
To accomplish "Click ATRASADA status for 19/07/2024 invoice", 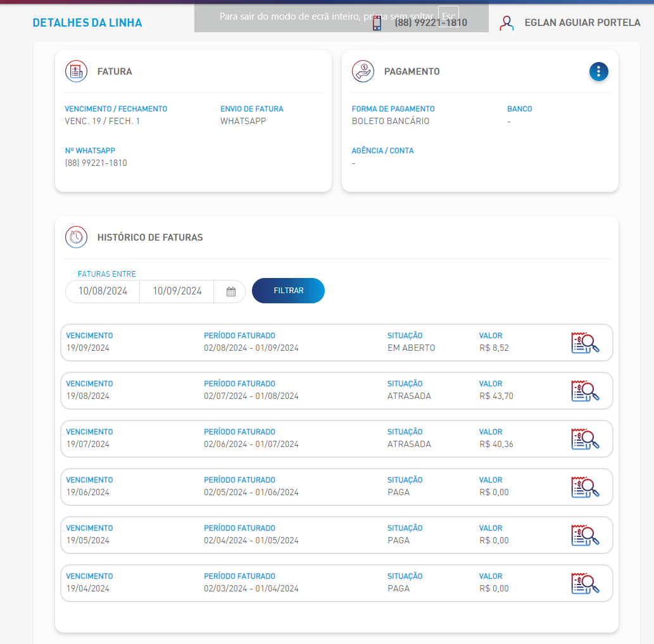I will (409, 444).
